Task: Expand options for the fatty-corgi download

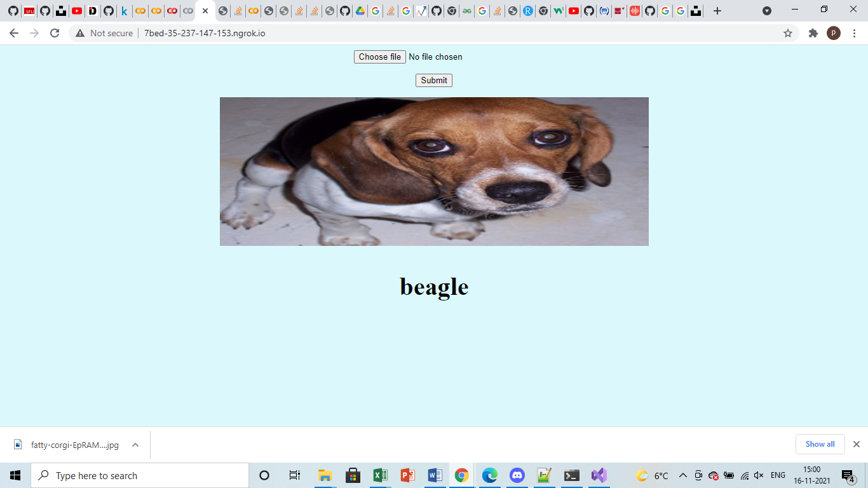Action: click(x=134, y=444)
